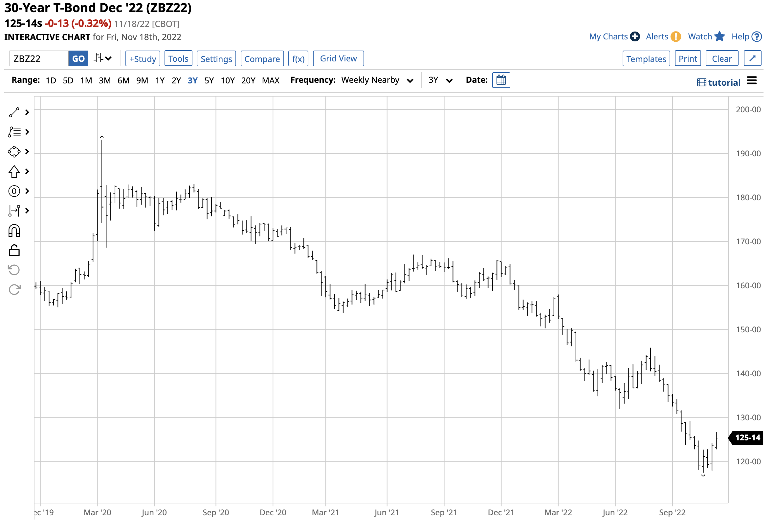Expand the annotation tool options
This screenshot has height=532, width=775.
click(x=27, y=132)
